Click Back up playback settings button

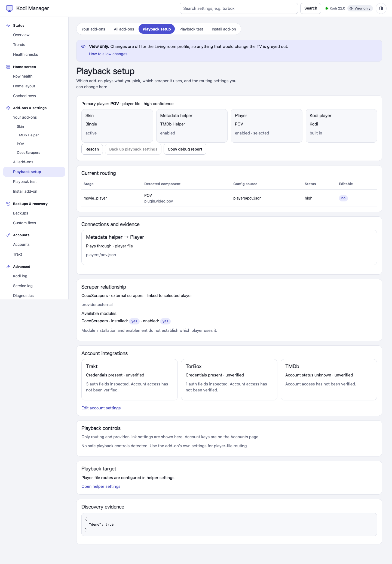(x=133, y=149)
